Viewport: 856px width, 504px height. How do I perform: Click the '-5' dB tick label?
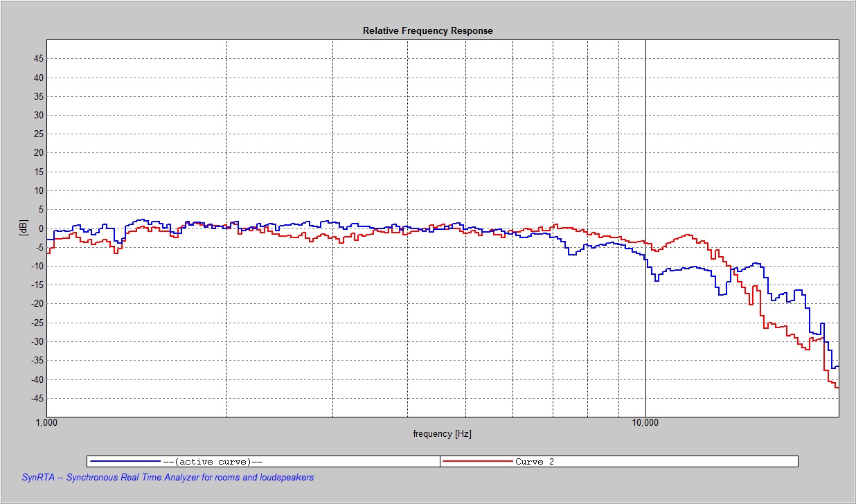click(x=39, y=247)
